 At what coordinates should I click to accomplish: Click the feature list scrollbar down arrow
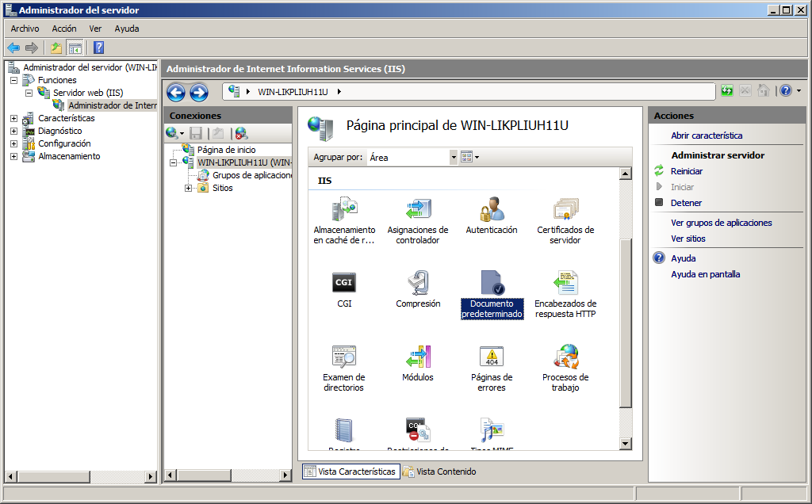625,444
